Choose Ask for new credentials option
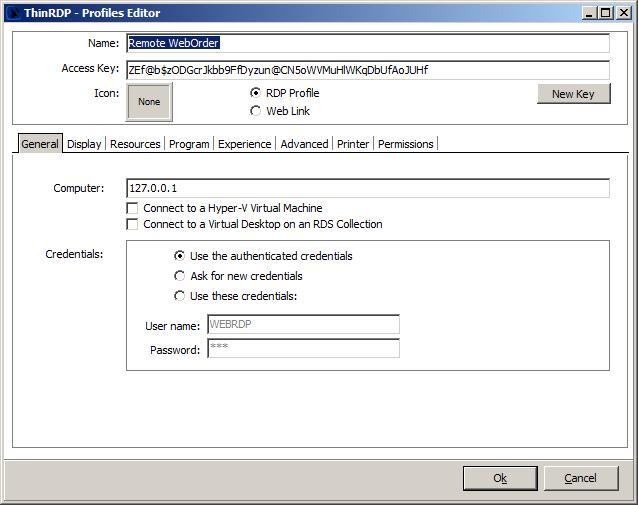The image size is (638, 505). coord(179,276)
